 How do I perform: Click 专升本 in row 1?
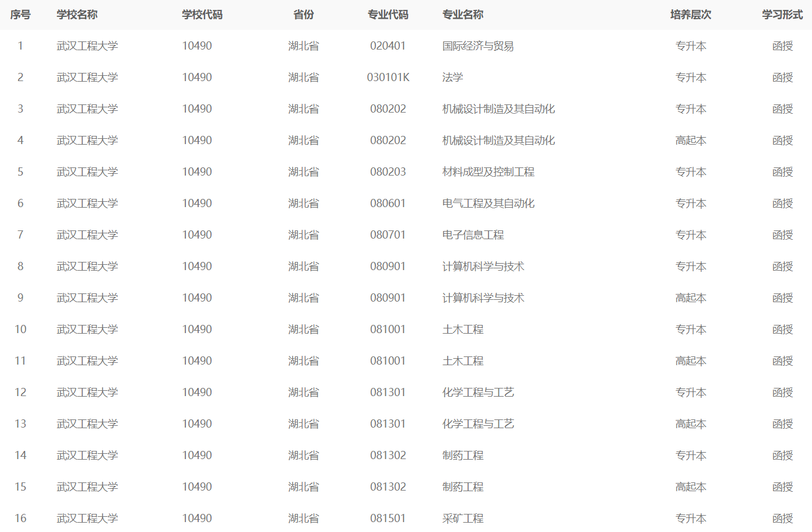tap(691, 46)
